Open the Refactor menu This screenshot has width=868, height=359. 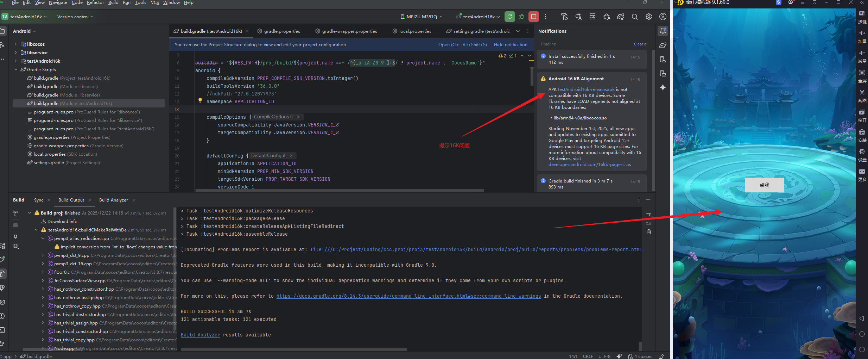coord(95,2)
